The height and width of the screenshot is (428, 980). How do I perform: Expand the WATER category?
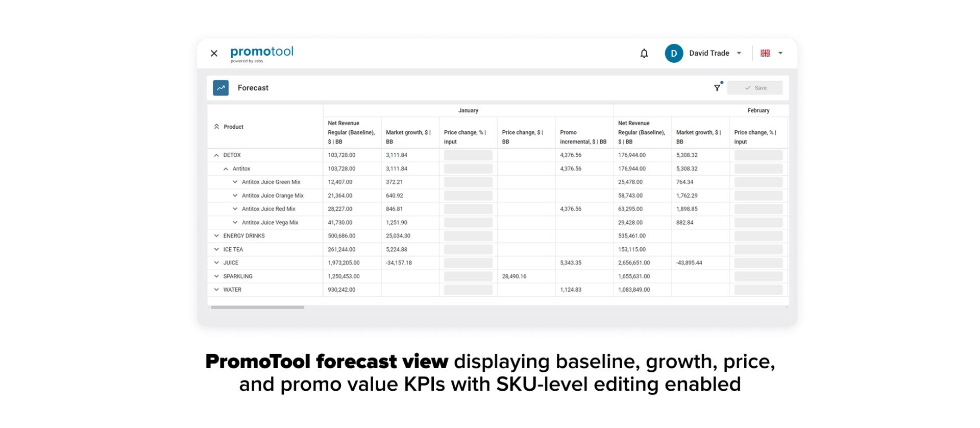pyautogui.click(x=216, y=290)
